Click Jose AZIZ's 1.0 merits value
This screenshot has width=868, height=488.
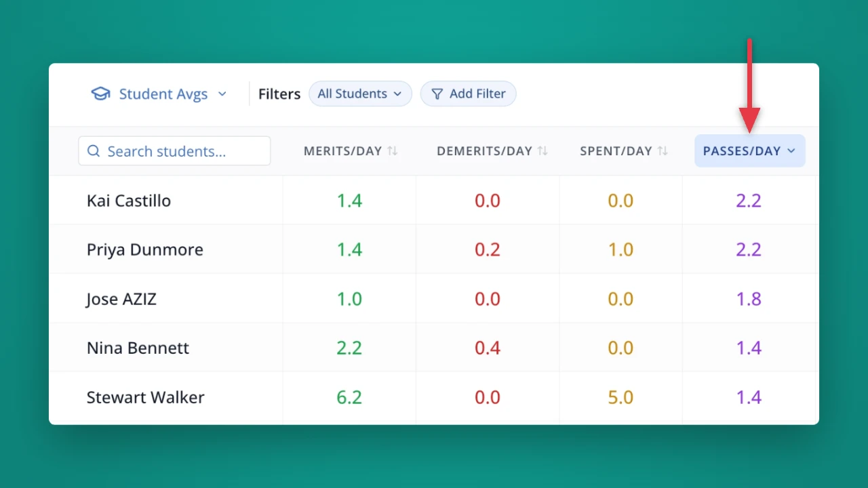coord(349,299)
